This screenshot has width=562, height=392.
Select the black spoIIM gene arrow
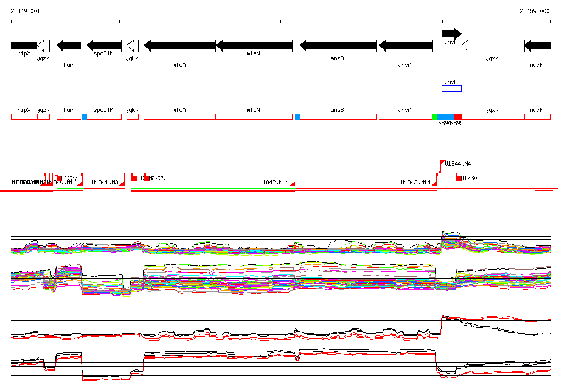pyautogui.click(x=104, y=46)
